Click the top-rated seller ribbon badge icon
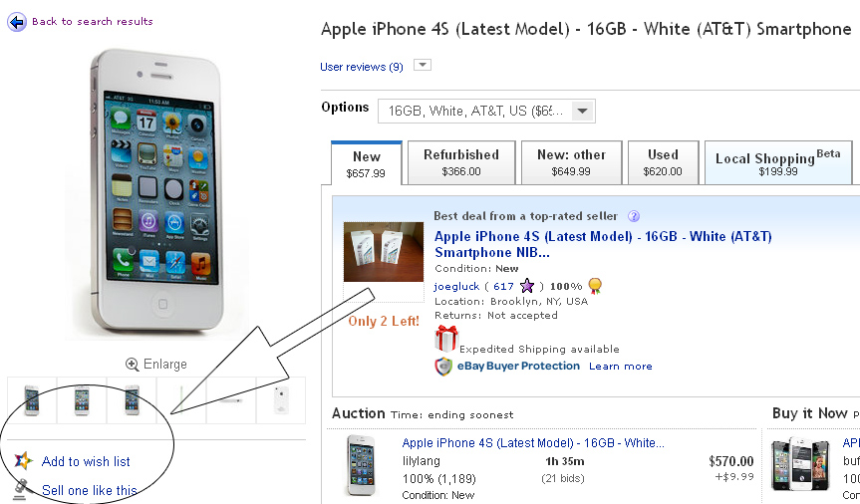Image resolution: width=860 pixels, height=504 pixels. 595,286
